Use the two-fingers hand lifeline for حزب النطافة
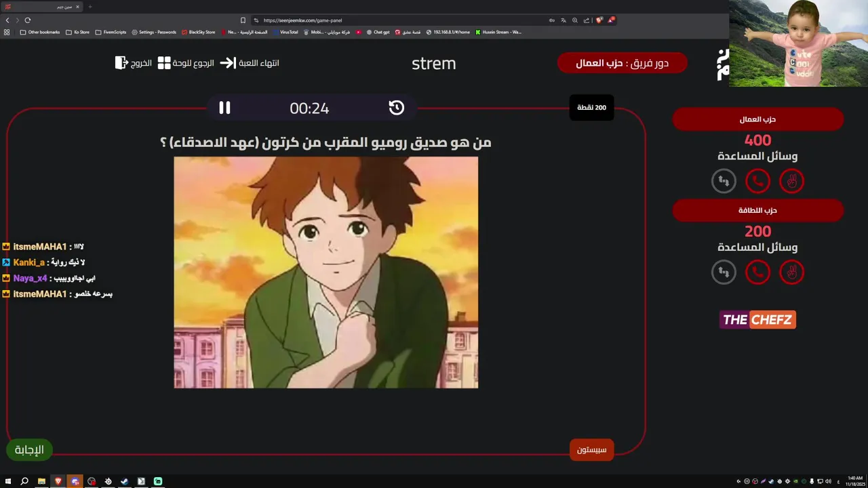This screenshot has height=488, width=868. [x=791, y=272]
